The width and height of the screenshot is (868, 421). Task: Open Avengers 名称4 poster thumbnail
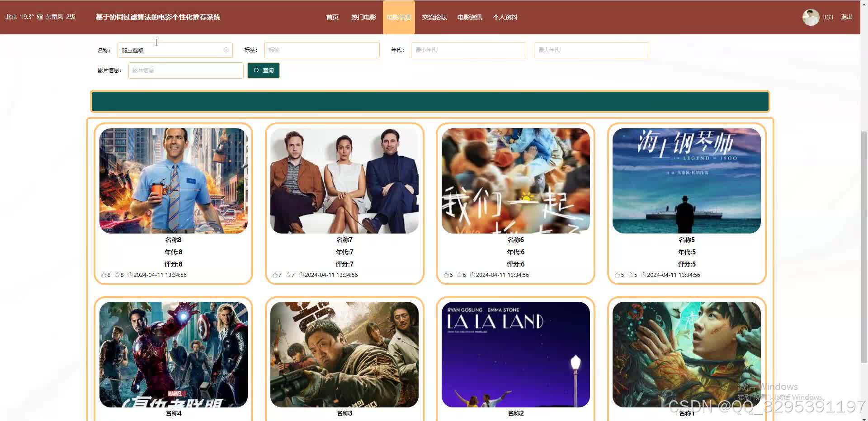[x=174, y=355]
